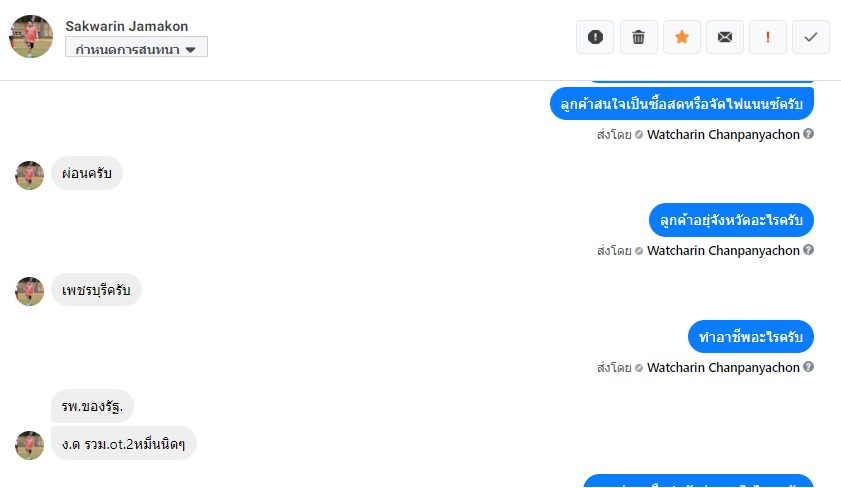The image size is (841, 488).
Task: Select sender avatar beside เพชรบุรีครับ message
Action: [29, 291]
